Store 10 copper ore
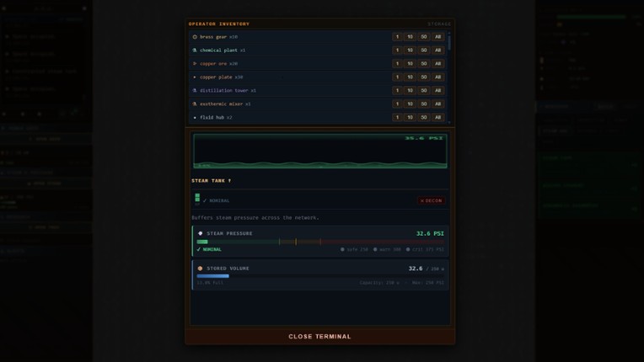 [x=410, y=63]
